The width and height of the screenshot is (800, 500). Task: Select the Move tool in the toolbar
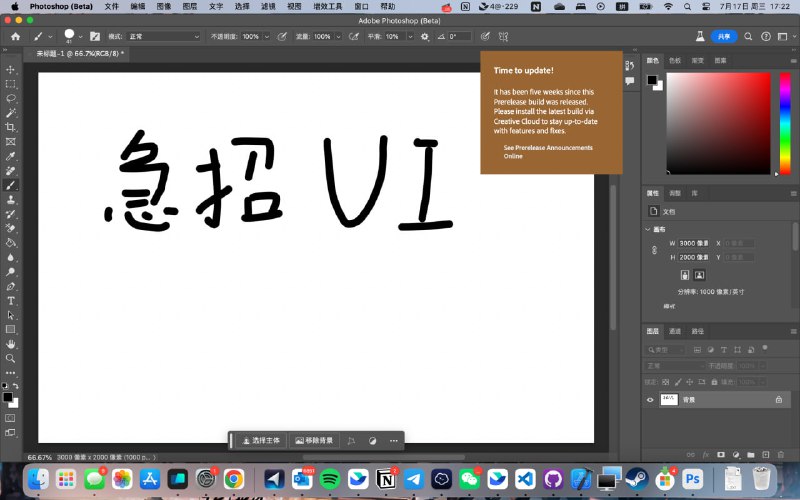click(11, 70)
